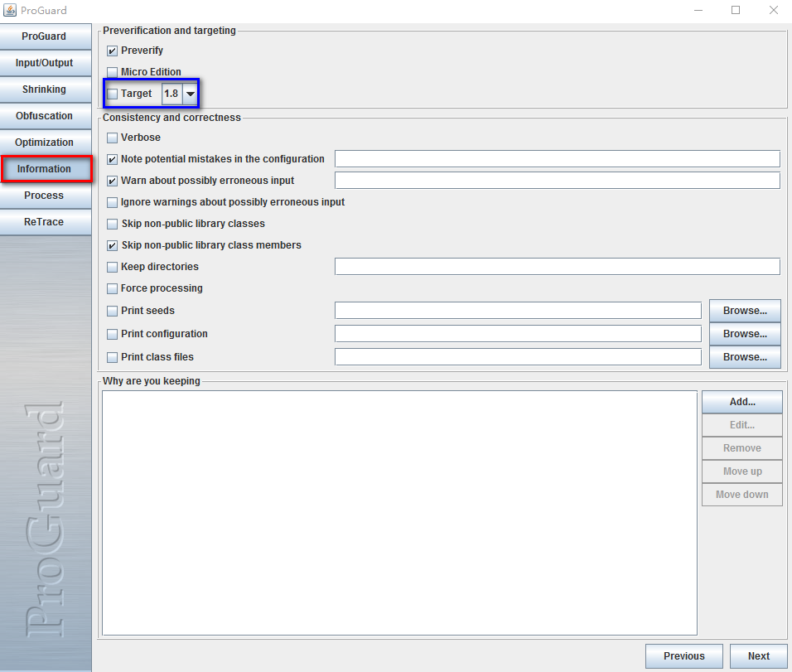The height and width of the screenshot is (672, 792).
Task: Click the Edit... button
Action: pyautogui.click(x=742, y=425)
